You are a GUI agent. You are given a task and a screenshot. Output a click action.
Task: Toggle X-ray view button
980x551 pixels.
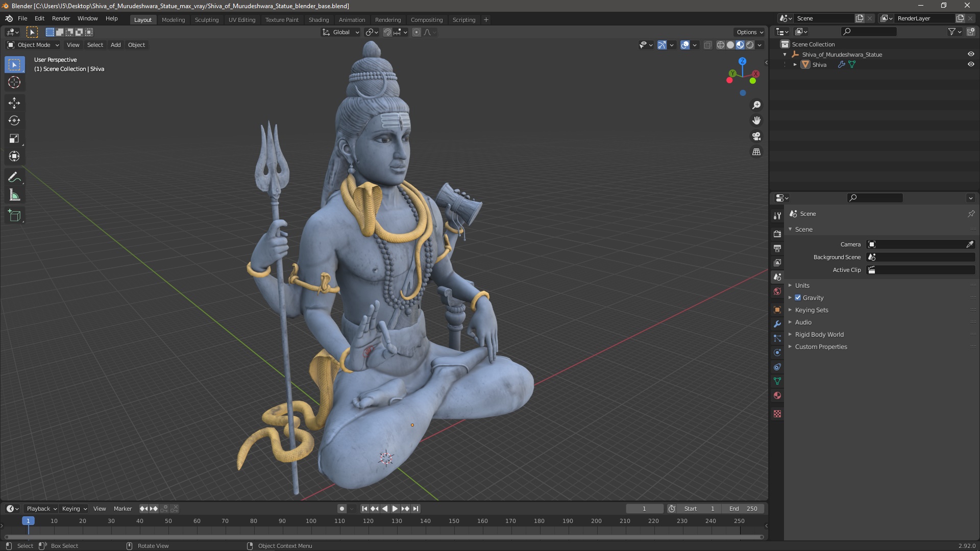(707, 45)
